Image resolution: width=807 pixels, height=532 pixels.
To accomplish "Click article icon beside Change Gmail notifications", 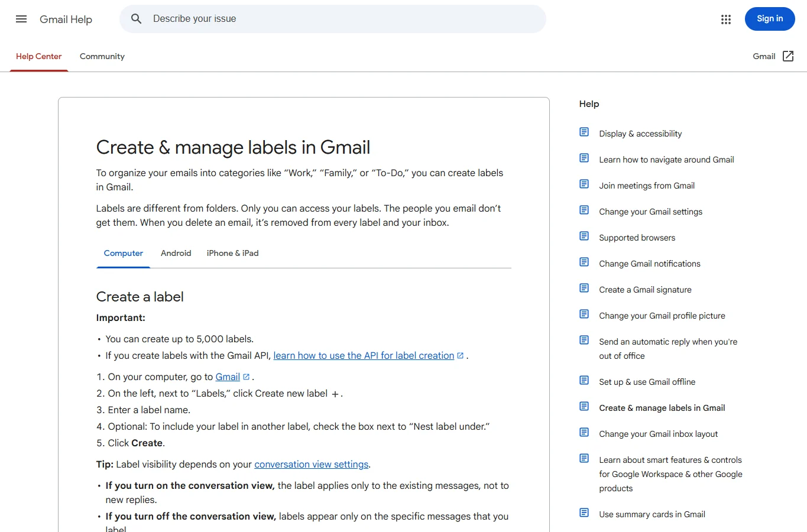I will coord(584,262).
